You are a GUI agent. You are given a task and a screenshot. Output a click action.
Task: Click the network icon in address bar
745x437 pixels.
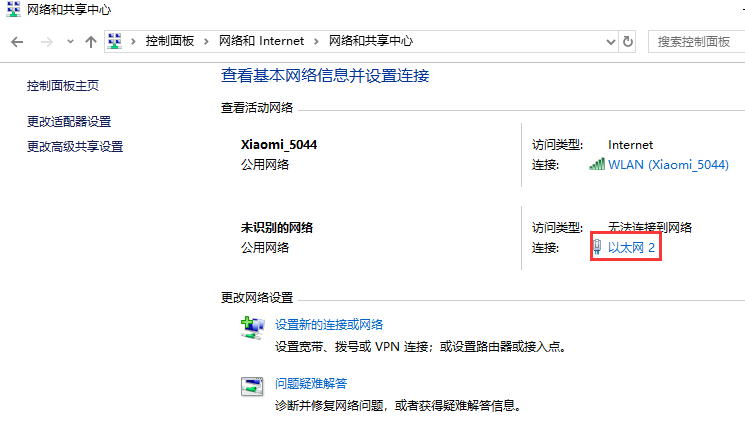tap(116, 41)
